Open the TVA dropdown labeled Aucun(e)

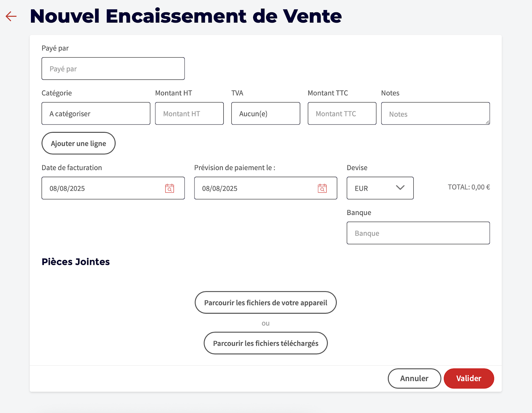265,113
